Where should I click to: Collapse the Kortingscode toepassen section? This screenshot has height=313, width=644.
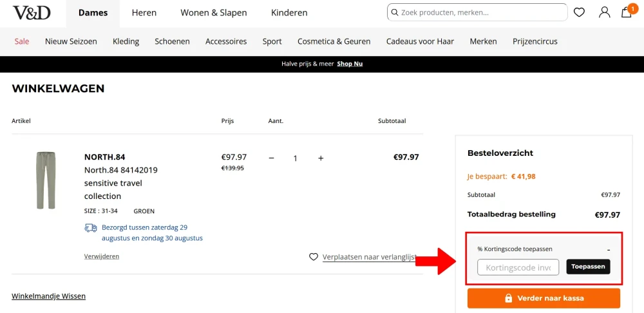coord(609,250)
